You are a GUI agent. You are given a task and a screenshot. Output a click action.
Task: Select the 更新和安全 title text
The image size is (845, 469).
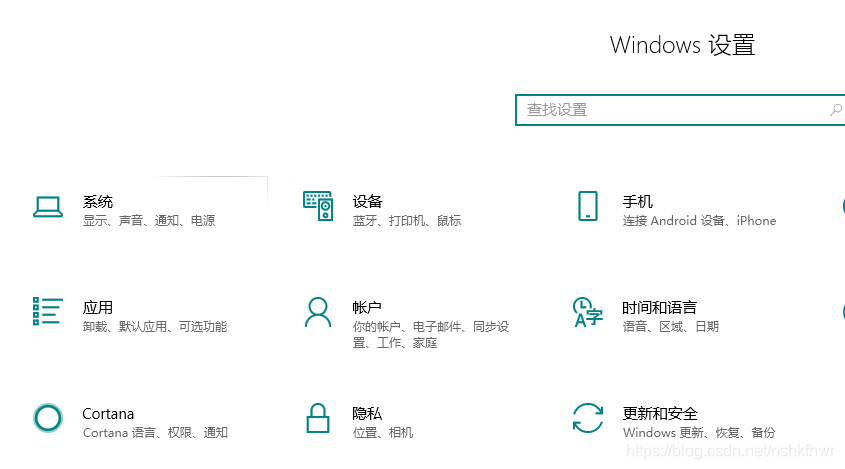(x=660, y=414)
